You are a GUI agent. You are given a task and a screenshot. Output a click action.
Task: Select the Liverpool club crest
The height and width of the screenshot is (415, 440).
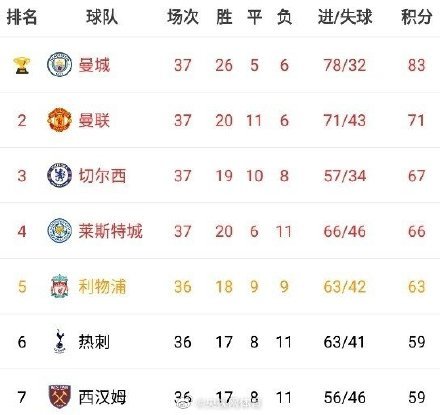pyautogui.click(x=60, y=286)
